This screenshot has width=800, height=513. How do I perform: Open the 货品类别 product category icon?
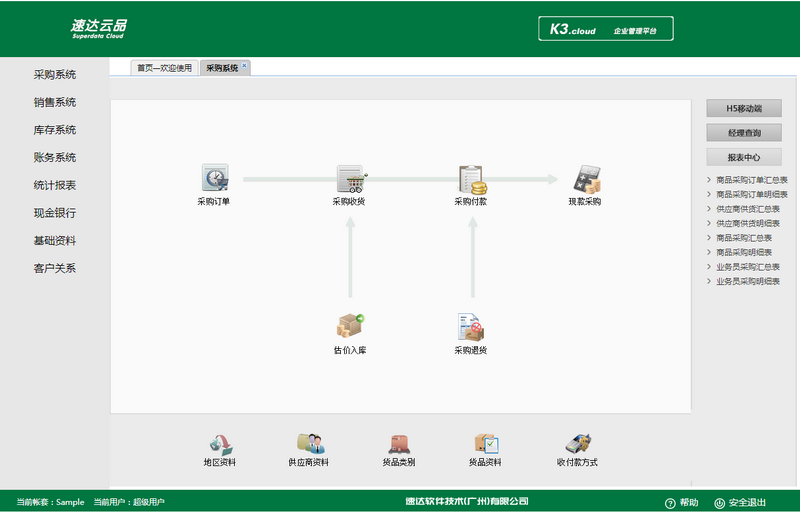398,445
